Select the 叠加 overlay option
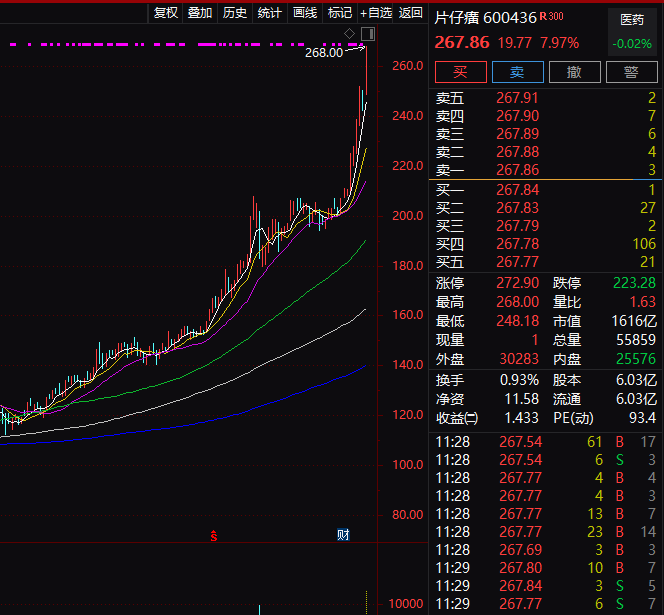The width and height of the screenshot is (664, 615). point(200,13)
